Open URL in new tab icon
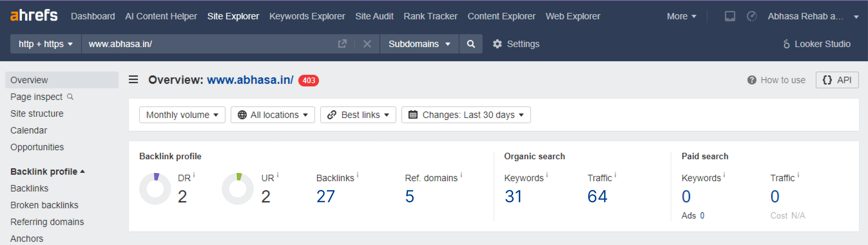The image size is (868, 245). pos(342,44)
